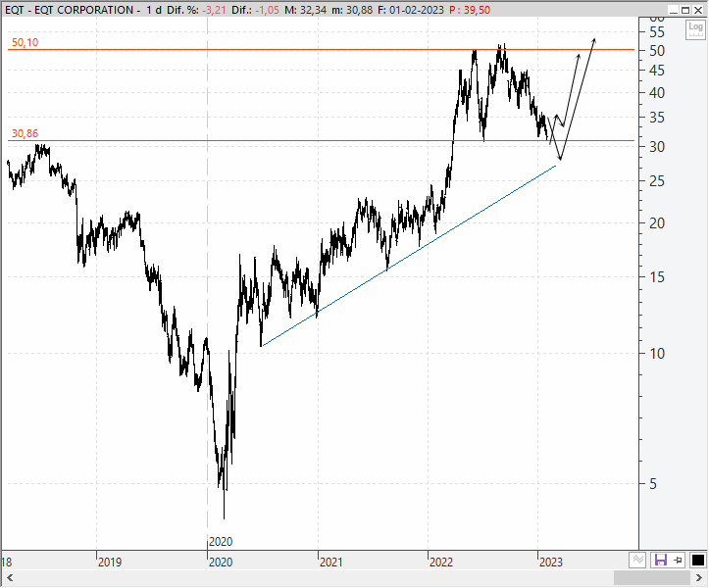
Task: Click the 2021 label on time axis
Action: pyautogui.click(x=331, y=562)
